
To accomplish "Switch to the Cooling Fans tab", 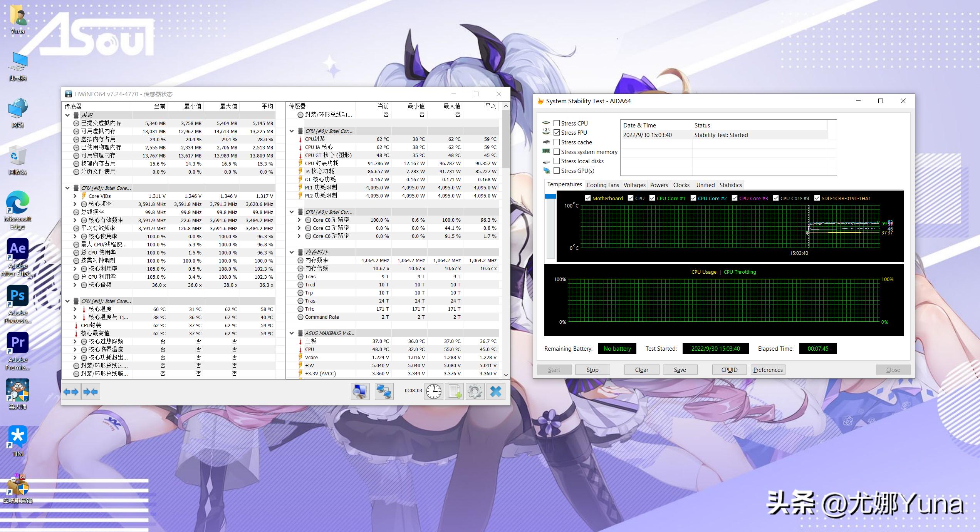I will pyautogui.click(x=602, y=185).
